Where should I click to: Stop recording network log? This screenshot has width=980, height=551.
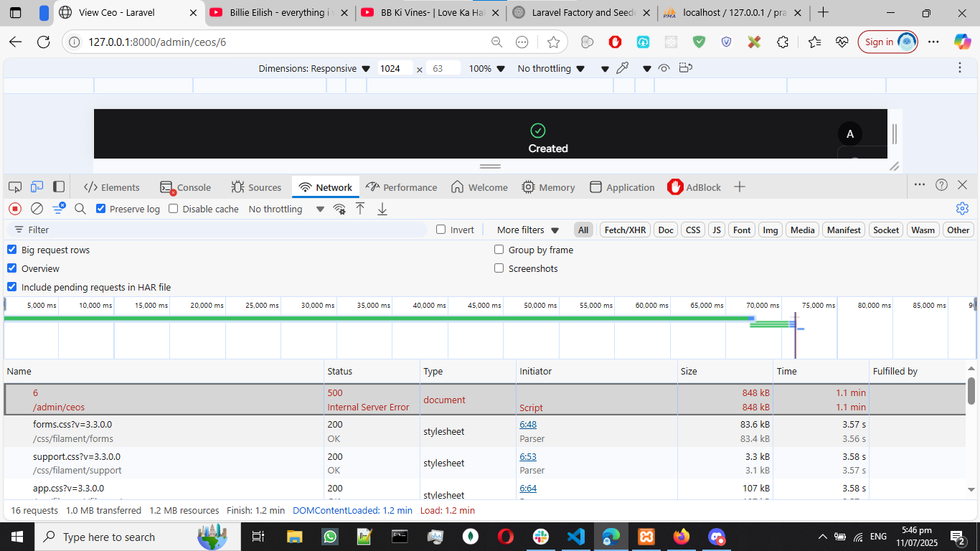[x=15, y=209]
